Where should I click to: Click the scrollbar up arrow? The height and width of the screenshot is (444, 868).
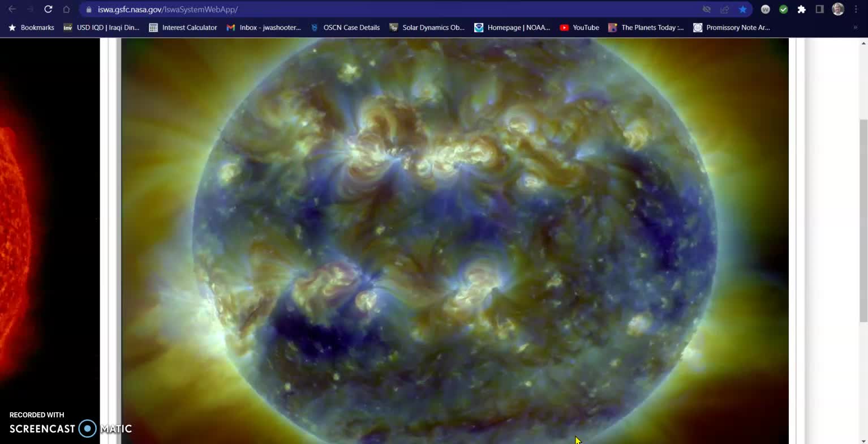coord(863,42)
